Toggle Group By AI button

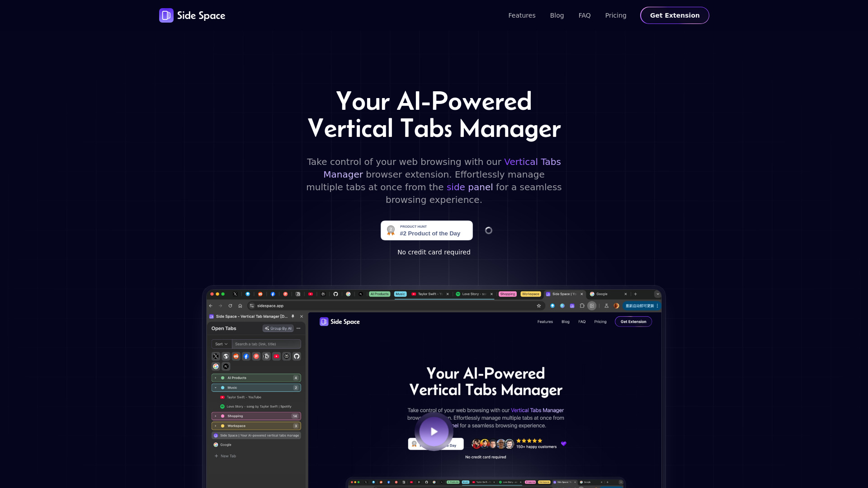coord(278,328)
